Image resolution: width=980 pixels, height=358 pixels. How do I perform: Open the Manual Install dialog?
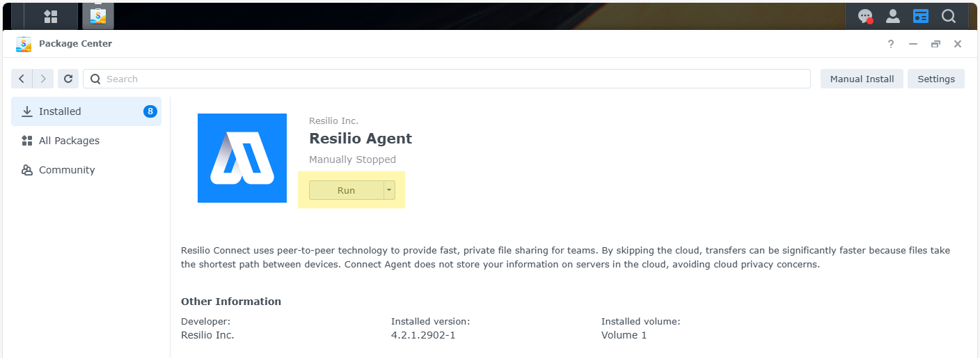(x=862, y=79)
